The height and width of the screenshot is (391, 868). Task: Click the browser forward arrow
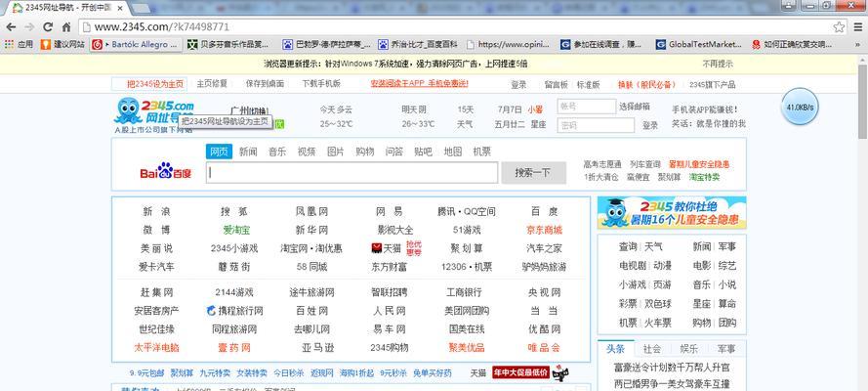(29, 27)
